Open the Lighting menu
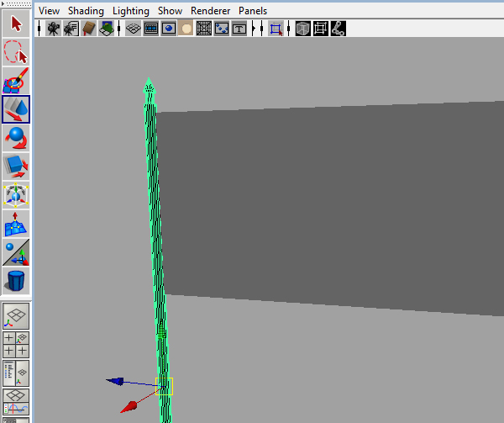 131,11
